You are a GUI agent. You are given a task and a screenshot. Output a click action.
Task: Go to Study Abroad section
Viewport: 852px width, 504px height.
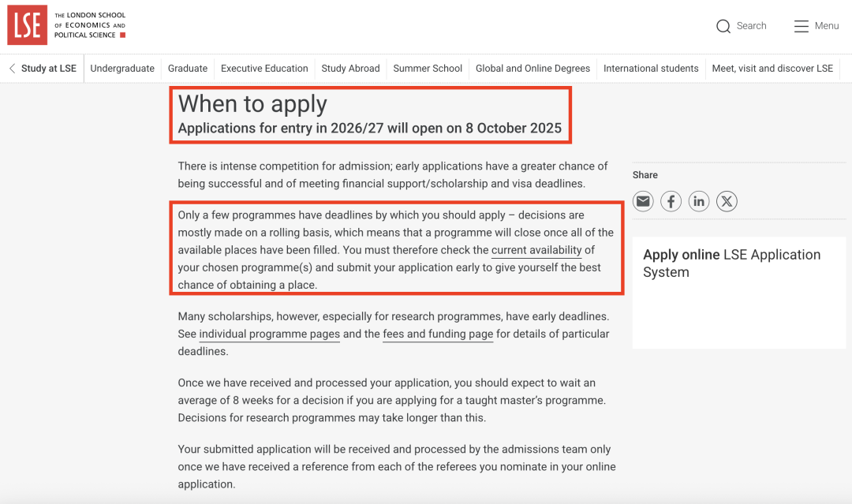click(x=350, y=69)
